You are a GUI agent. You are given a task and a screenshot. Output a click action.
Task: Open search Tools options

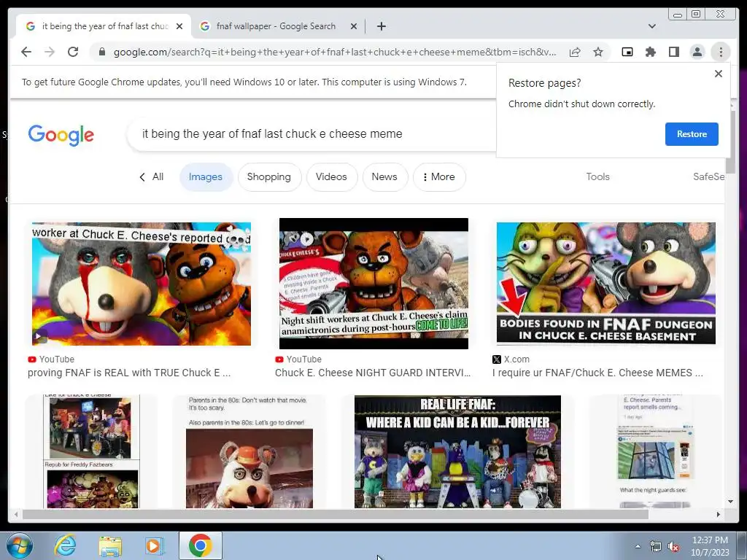(x=597, y=176)
